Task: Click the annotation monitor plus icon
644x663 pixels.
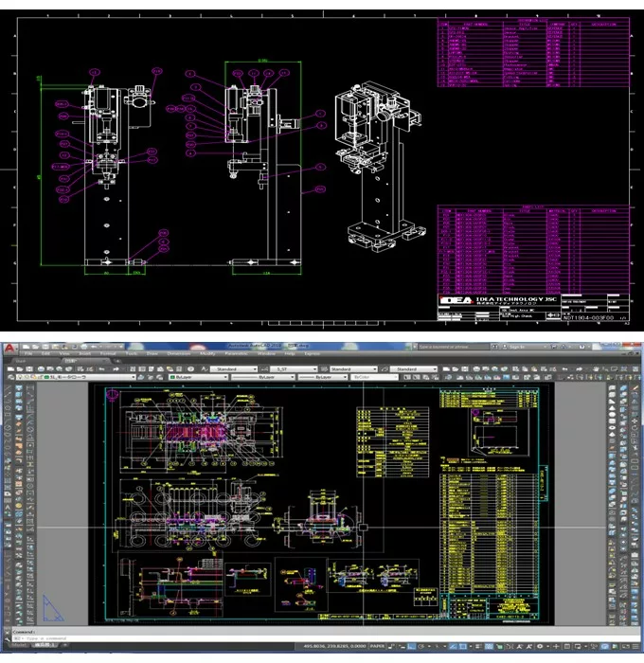Action: 556,646
